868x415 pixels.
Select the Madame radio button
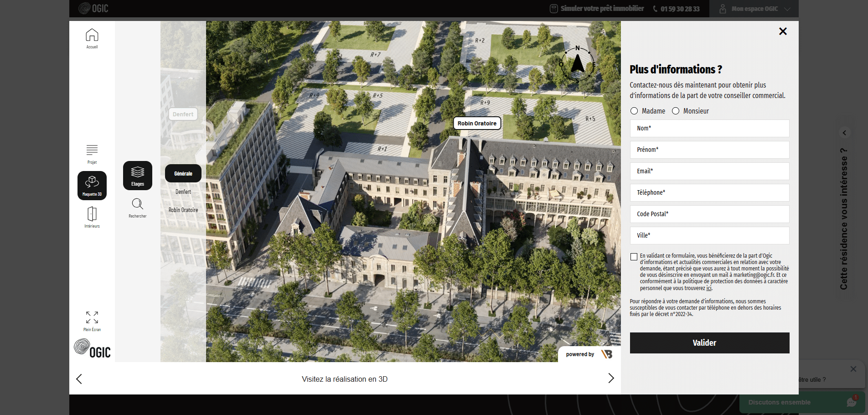coord(634,111)
